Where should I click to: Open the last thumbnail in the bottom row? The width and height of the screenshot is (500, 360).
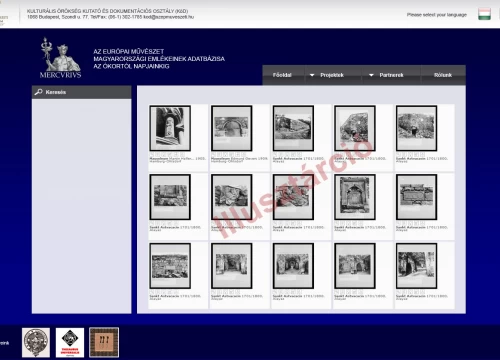click(x=416, y=266)
